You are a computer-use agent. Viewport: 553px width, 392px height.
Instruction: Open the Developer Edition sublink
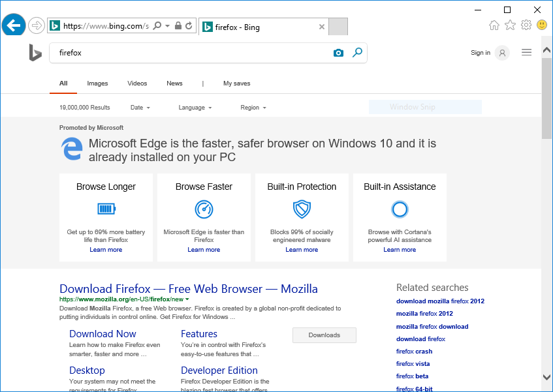(x=219, y=370)
